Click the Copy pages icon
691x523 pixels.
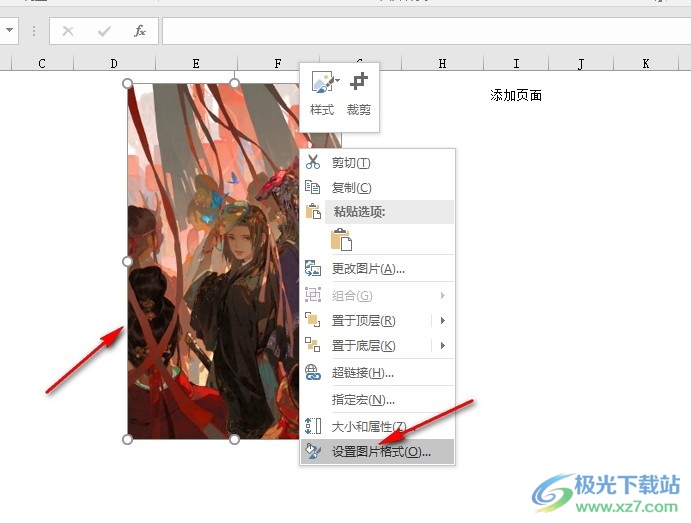coord(313,187)
